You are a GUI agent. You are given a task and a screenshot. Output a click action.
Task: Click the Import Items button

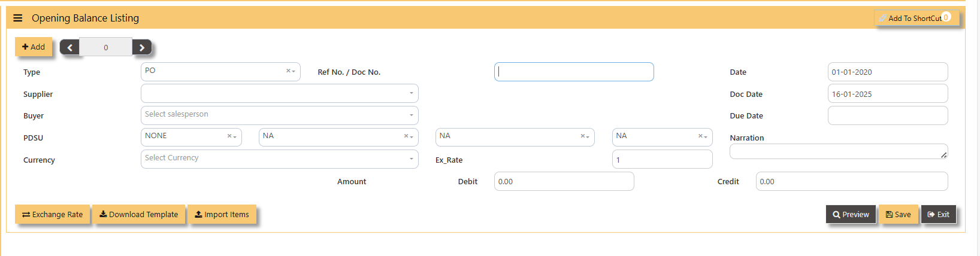click(x=222, y=214)
